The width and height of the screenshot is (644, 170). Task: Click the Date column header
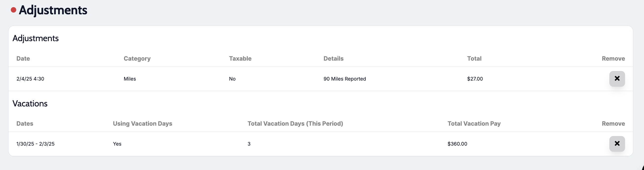tap(23, 58)
